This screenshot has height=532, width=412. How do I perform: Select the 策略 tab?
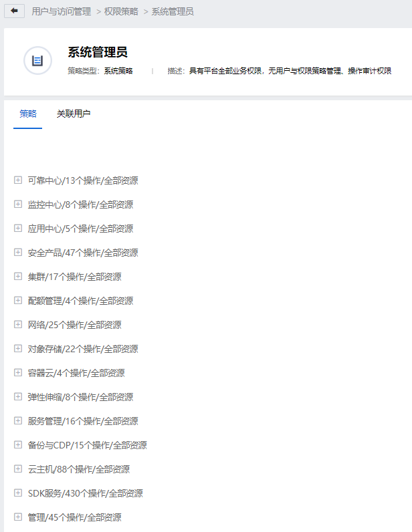tap(28, 114)
